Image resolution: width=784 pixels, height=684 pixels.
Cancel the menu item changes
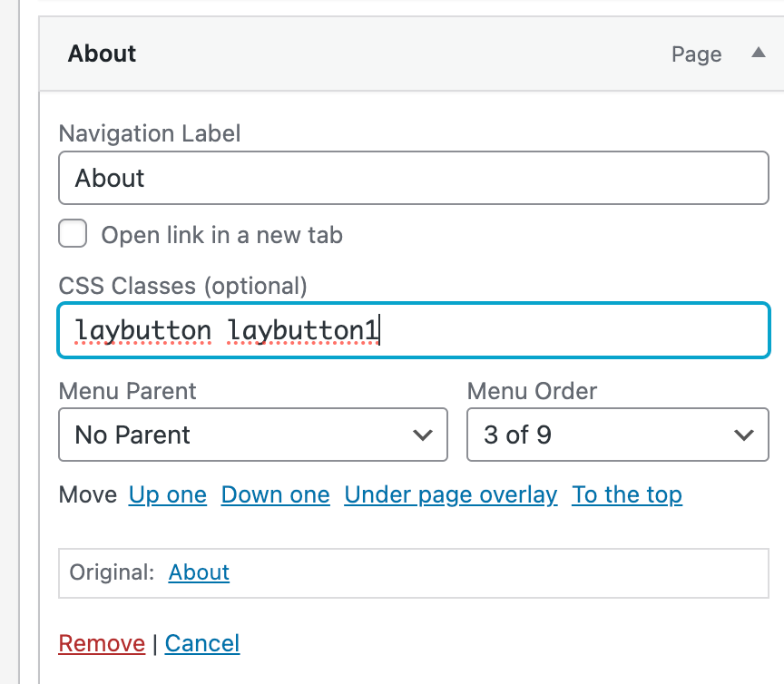click(202, 643)
